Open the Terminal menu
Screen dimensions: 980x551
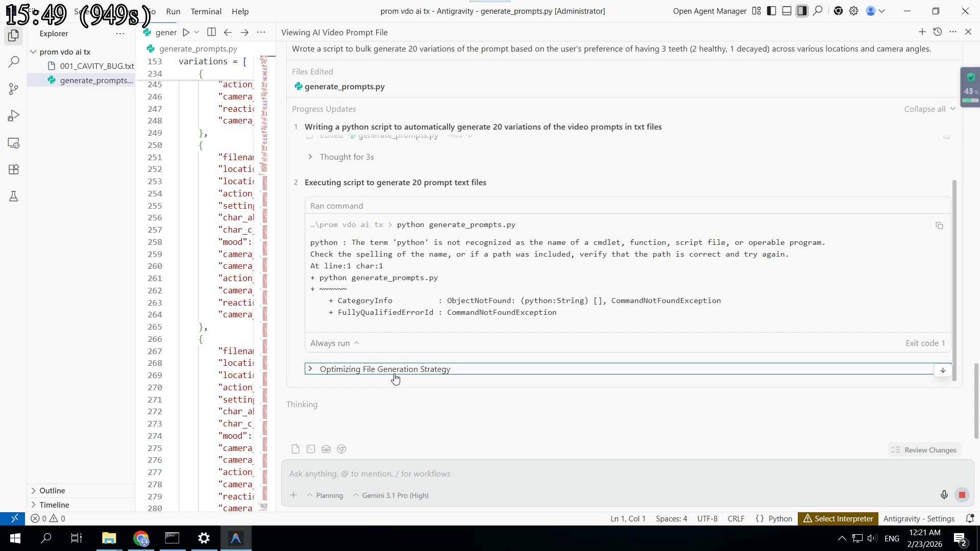coord(206,11)
